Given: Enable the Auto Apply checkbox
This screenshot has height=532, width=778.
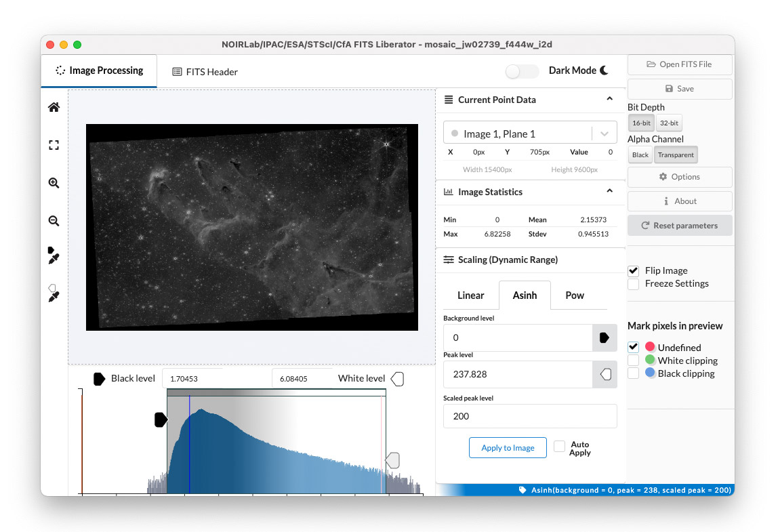Looking at the screenshot, I should [559, 446].
